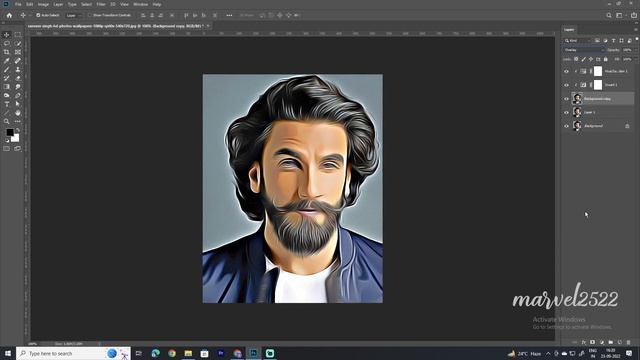The image size is (640, 360).
Task: Select the Gradient tool
Action: [x=7, y=87]
